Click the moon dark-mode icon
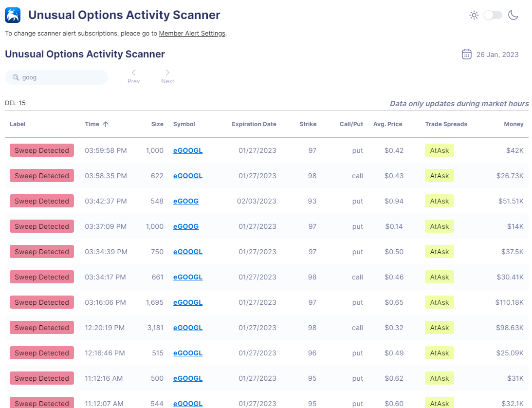Screen dimensions: 532x408 pos(513,15)
